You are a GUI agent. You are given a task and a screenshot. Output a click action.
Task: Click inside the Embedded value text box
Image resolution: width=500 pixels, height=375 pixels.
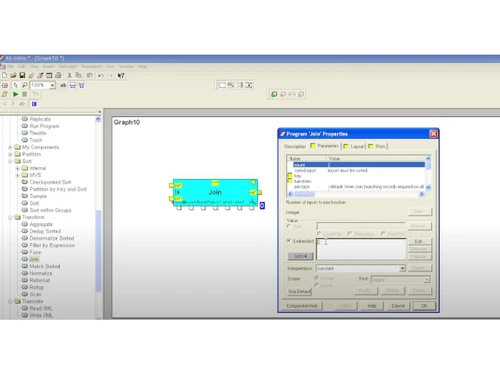coord(361,249)
